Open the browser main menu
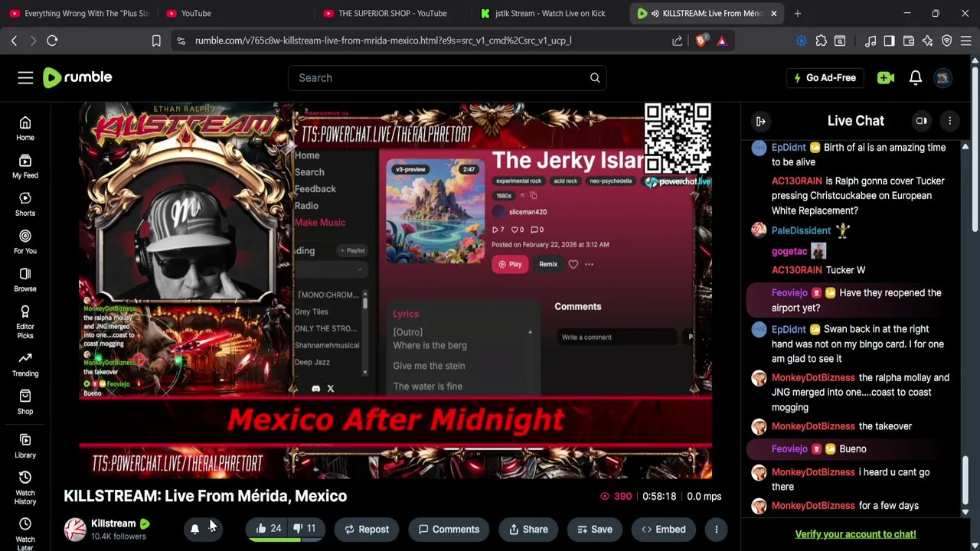 966,41
